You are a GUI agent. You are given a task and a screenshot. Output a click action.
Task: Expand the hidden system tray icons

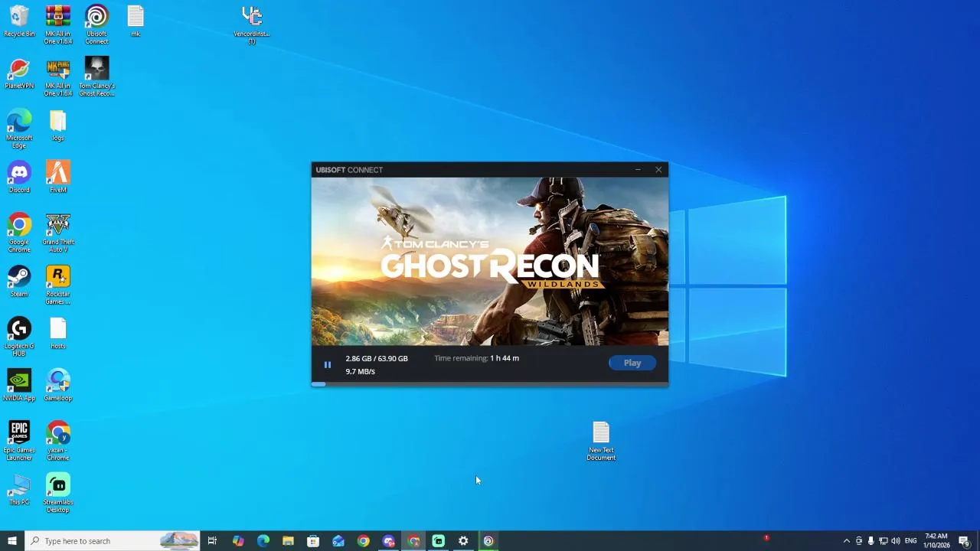coord(846,541)
